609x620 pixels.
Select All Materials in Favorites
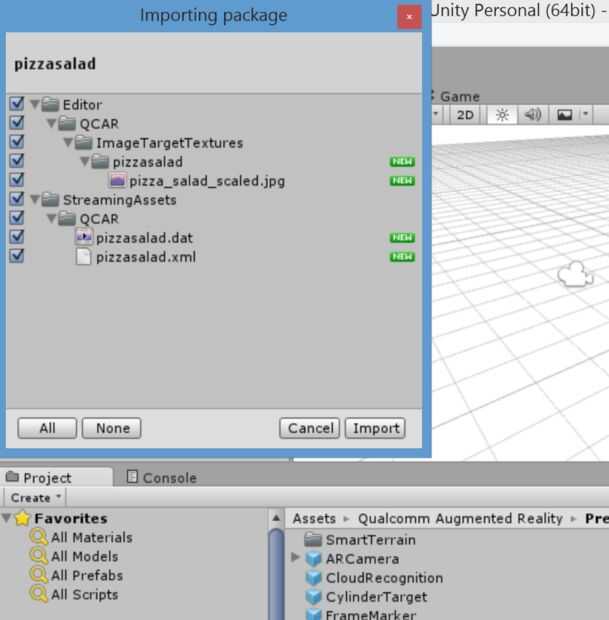coord(92,537)
